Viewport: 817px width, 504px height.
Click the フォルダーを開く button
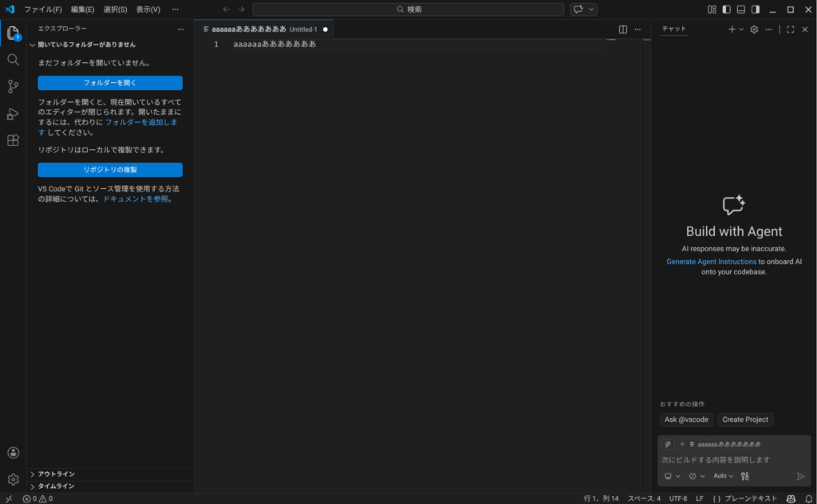pyautogui.click(x=110, y=83)
